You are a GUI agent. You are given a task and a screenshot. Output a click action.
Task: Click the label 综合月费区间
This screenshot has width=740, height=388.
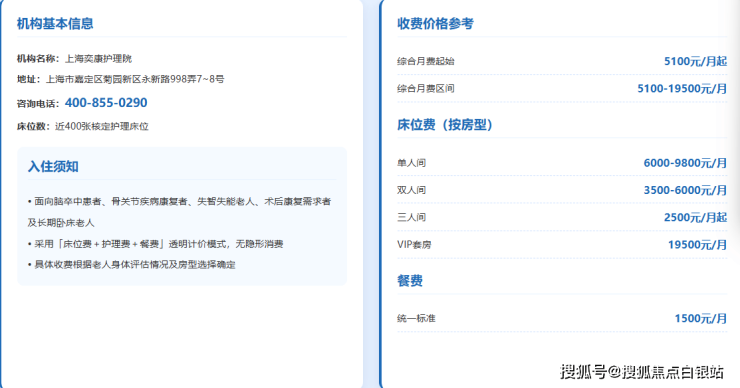click(426, 88)
